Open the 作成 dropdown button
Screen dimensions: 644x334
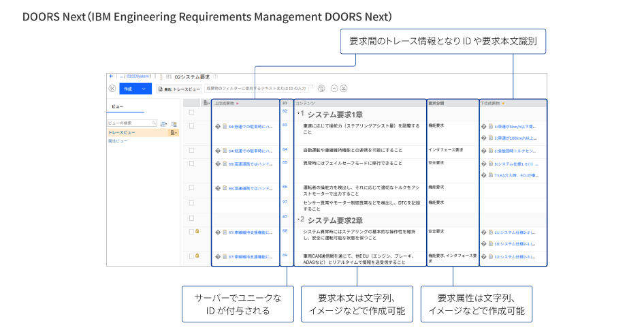[135, 89]
